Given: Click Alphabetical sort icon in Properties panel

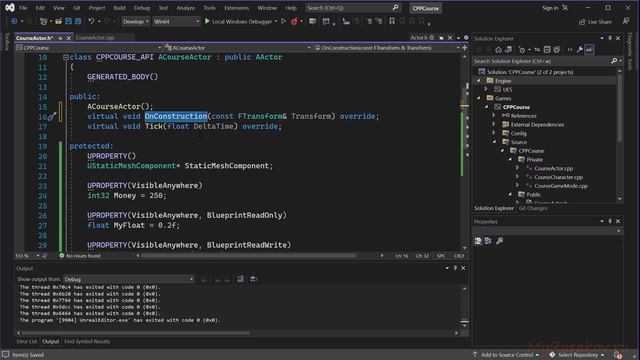Looking at the screenshot, I should [488, 241].
